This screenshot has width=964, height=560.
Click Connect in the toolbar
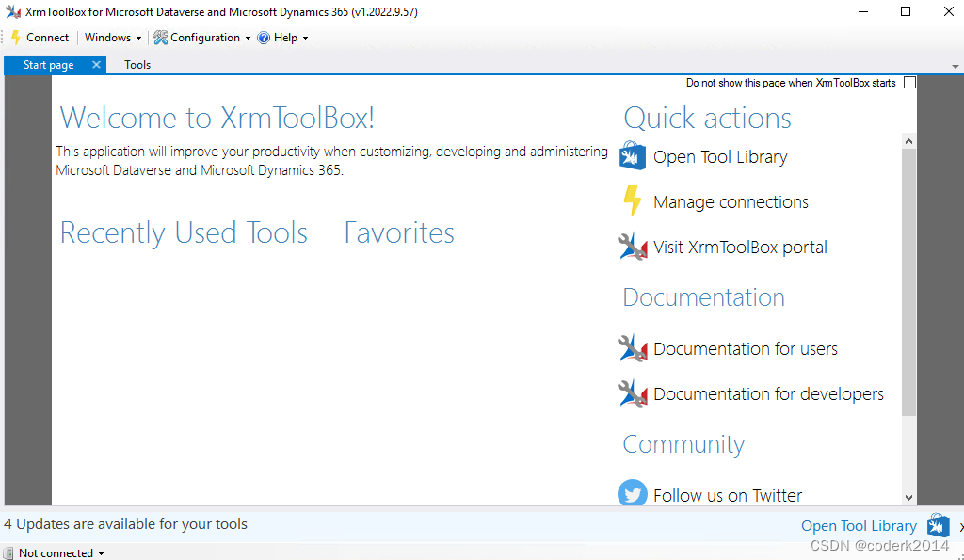(40, 38)
